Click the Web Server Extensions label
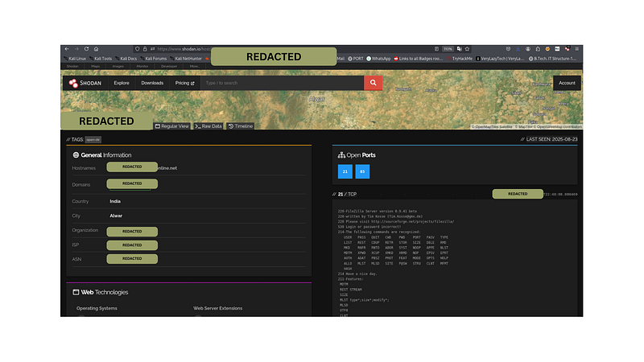This screenshot has height=362, width=644. tap(217, 308)
